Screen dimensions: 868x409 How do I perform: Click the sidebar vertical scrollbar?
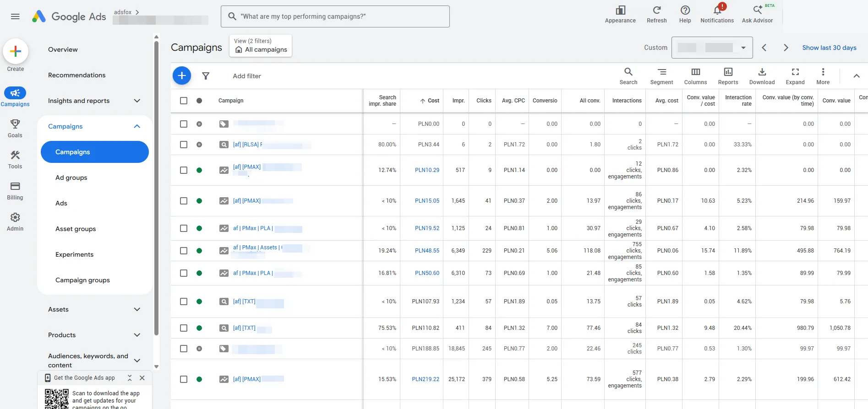pos(156,188)
